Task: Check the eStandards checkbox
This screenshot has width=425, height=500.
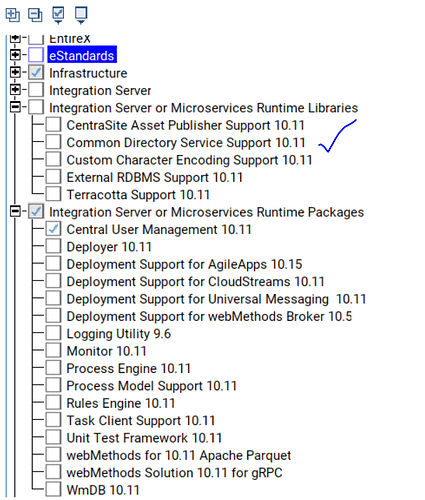Action: (36, 55)
